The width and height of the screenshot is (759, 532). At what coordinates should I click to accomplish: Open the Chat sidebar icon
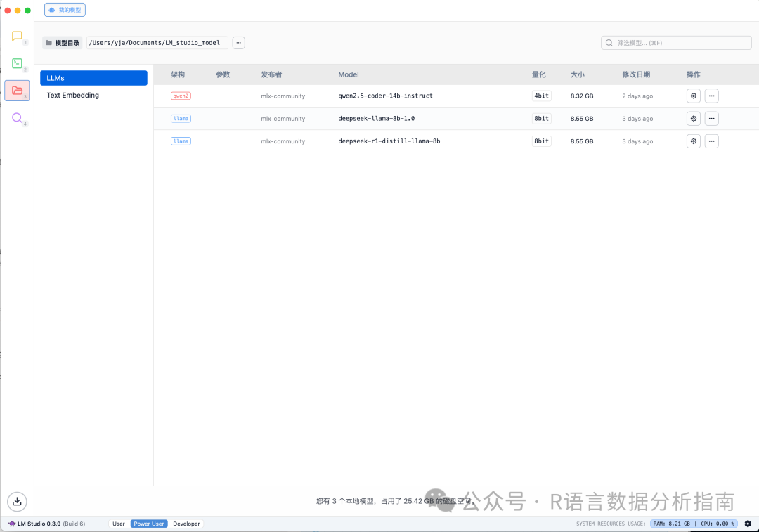17,36
